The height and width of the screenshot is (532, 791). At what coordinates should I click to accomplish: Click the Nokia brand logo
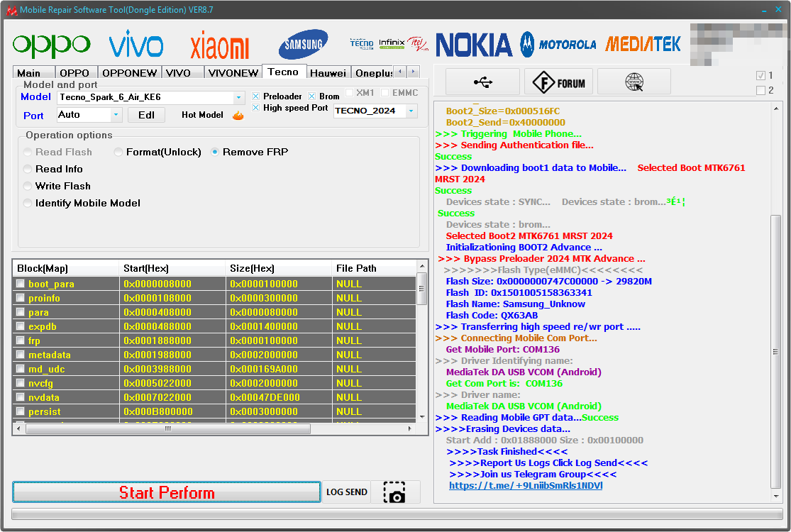point(474,45)
